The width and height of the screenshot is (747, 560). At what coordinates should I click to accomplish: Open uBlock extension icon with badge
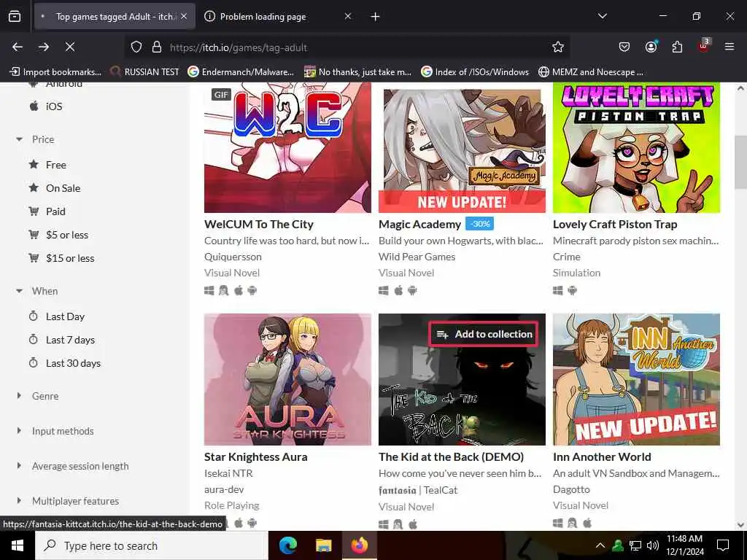[x=704, y=46]
